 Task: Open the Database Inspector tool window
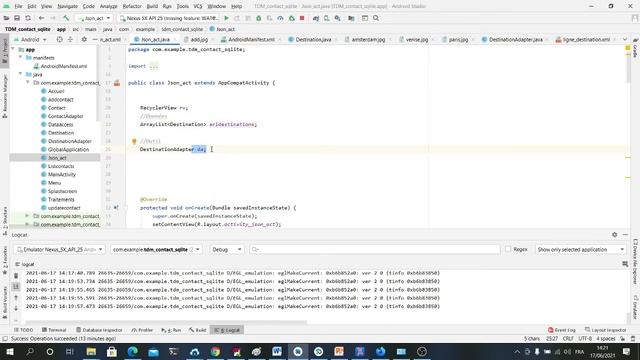[99, 330]
